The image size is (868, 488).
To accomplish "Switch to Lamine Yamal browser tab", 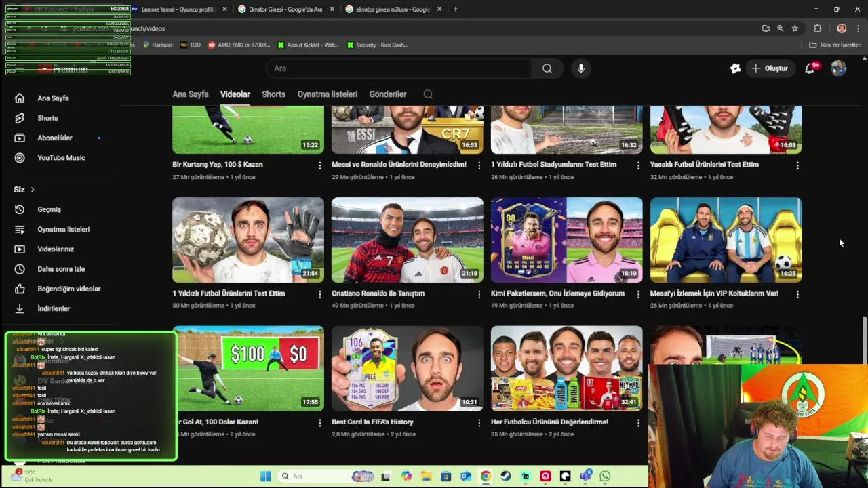I will [179, 9].
